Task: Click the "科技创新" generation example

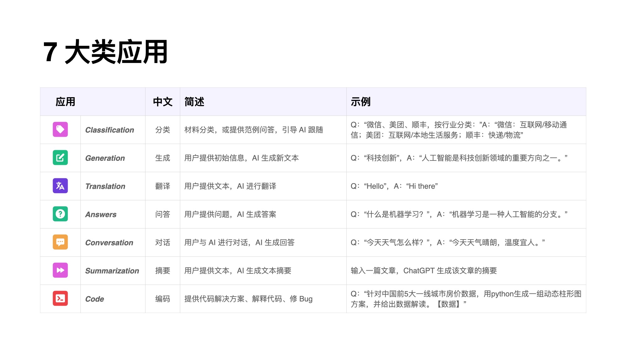Action: tap(459, 158)
